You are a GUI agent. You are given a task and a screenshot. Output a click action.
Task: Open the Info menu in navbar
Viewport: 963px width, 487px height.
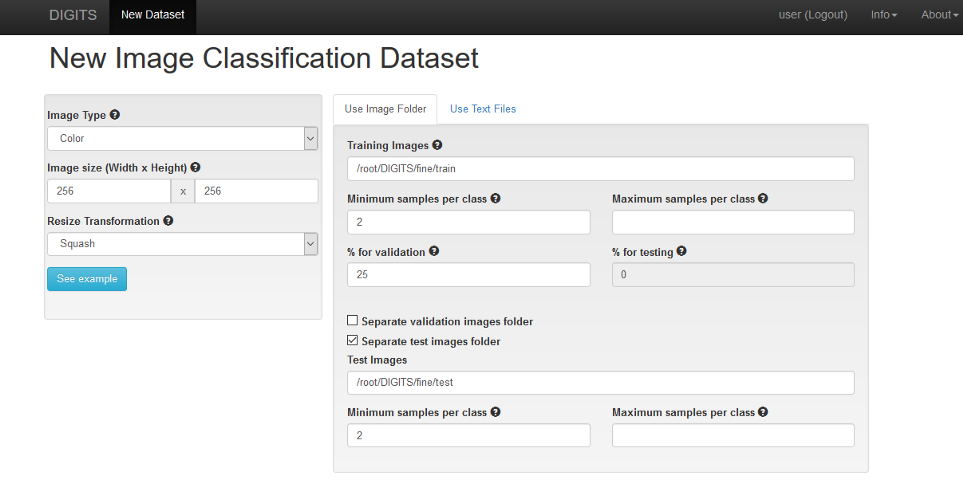point(883,15)
